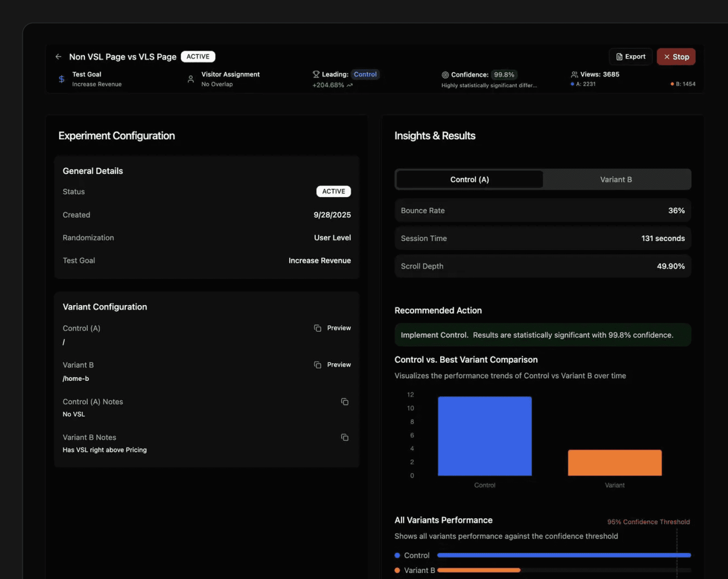Click the dollar sign Test Goal icon
The width and height of the screenshot is (728, 579).
61,79
